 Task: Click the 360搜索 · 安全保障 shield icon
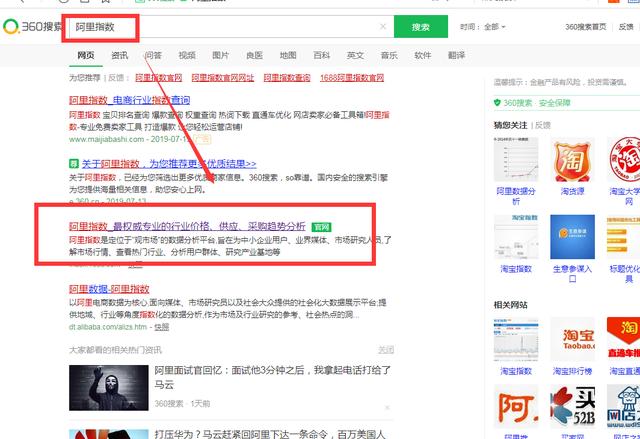497,103
